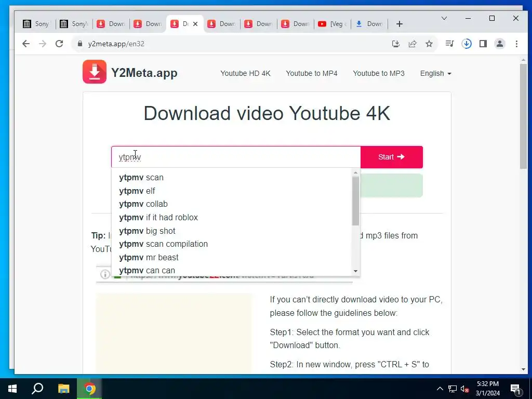This screenshot has width=532, height=399.
Task: Share this page icon in address bar
Action: click(412, 44)
